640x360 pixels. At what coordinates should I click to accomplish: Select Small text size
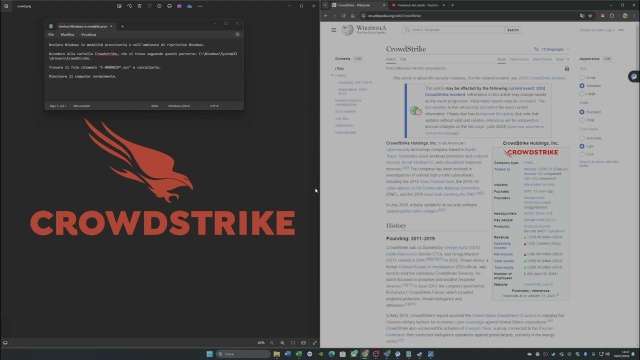(x=582, y=78)
